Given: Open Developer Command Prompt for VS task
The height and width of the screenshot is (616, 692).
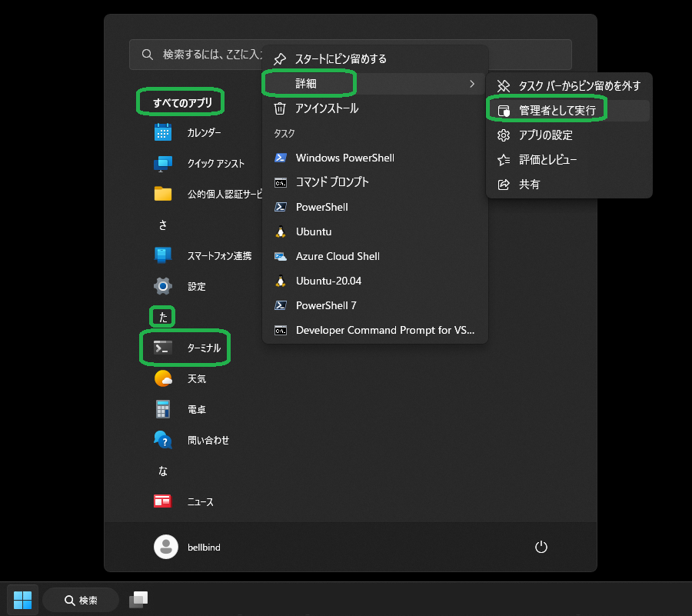Looking at the screenshot, I should (374, 330).
